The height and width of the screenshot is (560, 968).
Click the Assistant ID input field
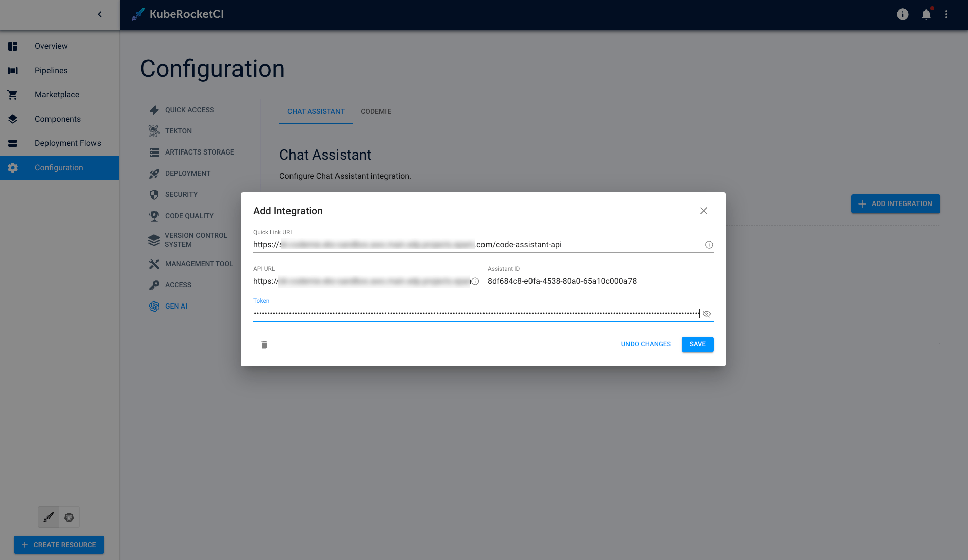tap(600, 281)
